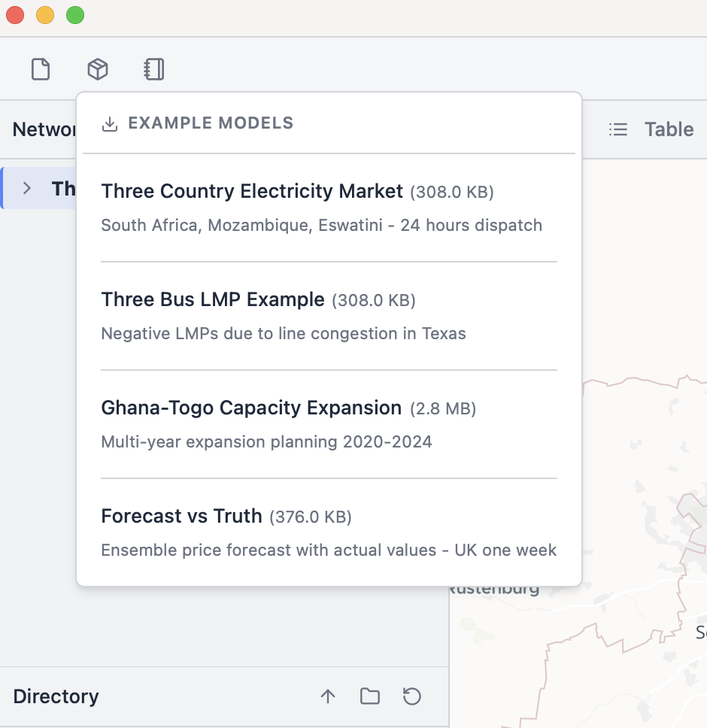Load the Three Country Electricity Market model

pyautogui.click(x=252, y=192)
